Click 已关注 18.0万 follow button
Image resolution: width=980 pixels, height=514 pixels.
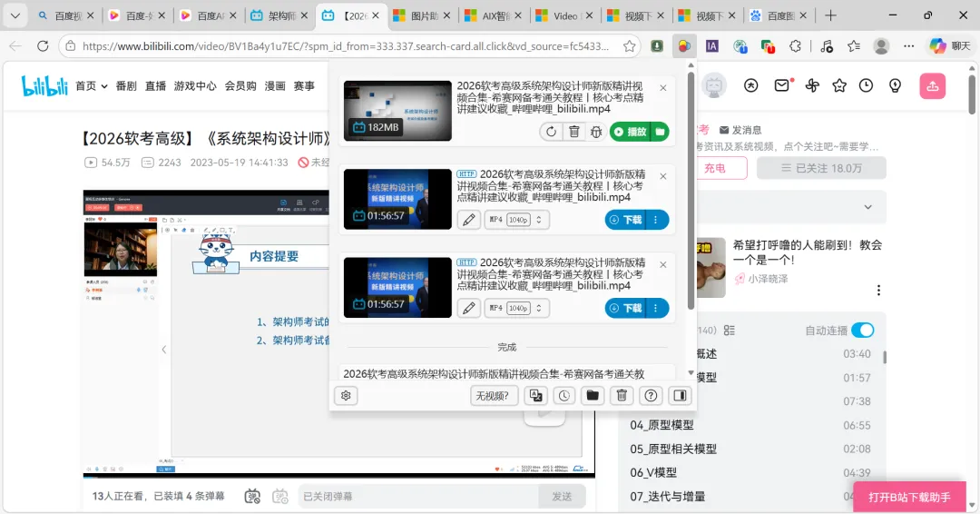click(x=821, y=168)
